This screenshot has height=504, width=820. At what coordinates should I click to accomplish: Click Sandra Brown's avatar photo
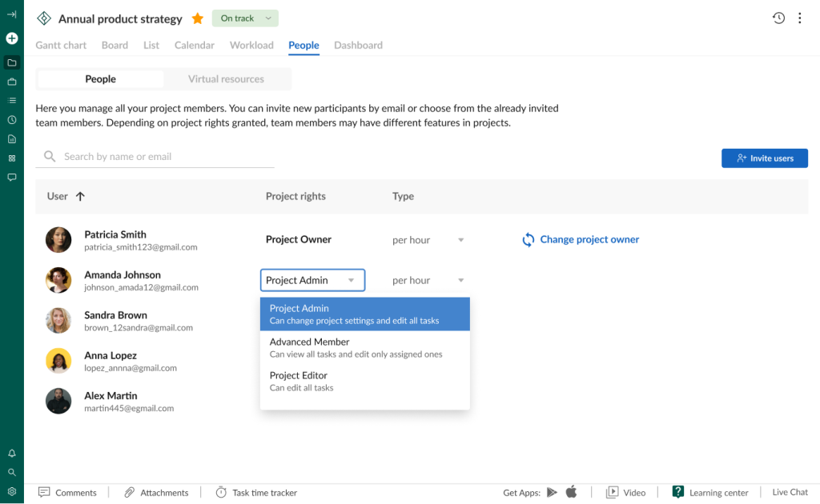(58, 320)
